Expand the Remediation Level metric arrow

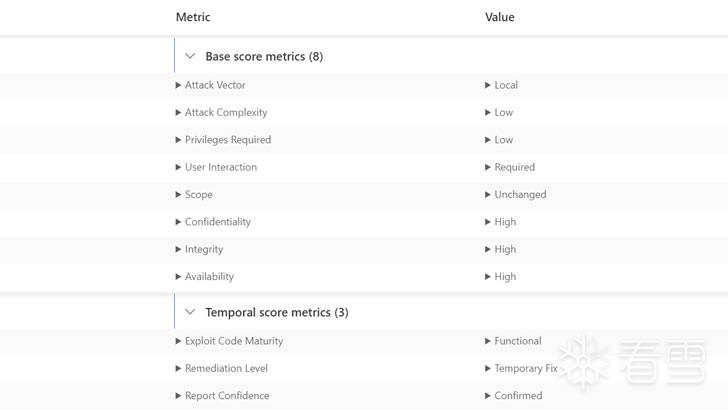(x=178, y=369)
